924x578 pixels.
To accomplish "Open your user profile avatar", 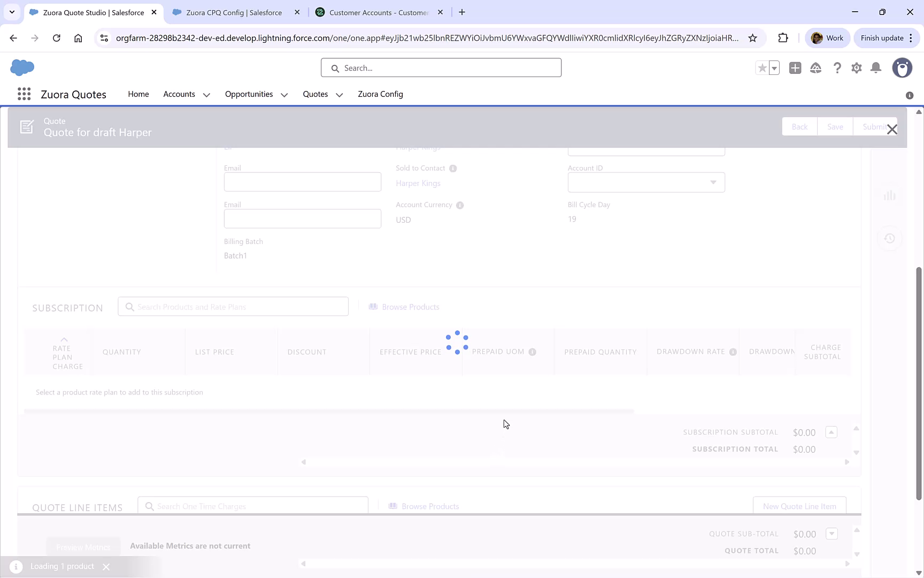I will click(902, 68).
